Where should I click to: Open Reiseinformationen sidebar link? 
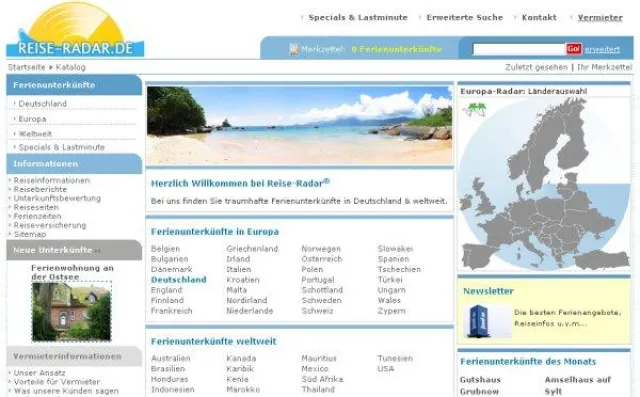[51, 180]
